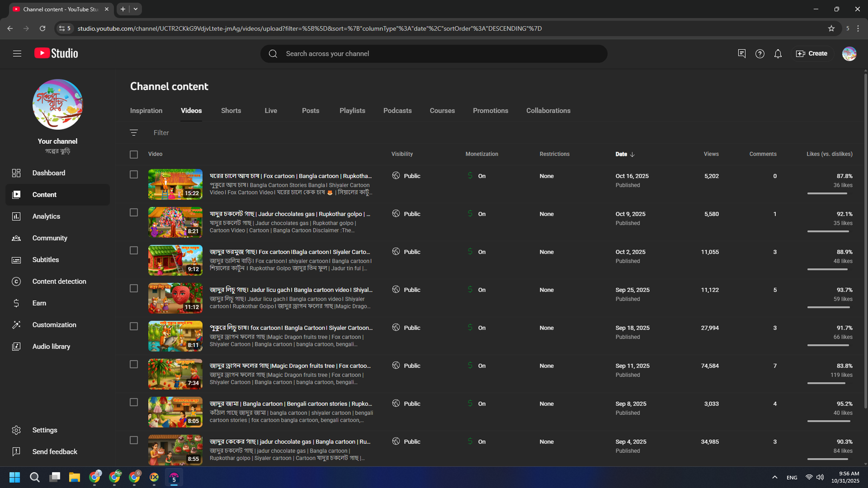Tick the checkbox for Sep 11, 2025 video
The height and width of the screenshot is (488, 868).
(134, 364)
